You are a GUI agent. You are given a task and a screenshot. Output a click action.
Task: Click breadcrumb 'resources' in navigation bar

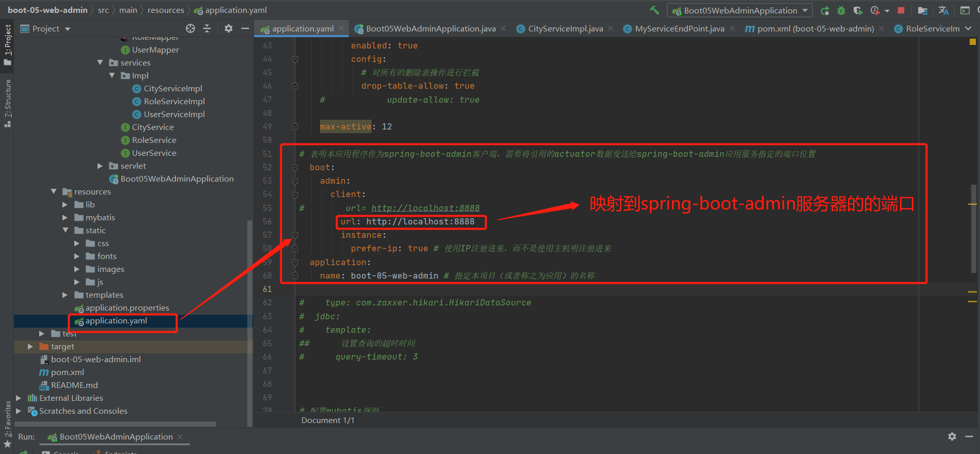[166, 10]
